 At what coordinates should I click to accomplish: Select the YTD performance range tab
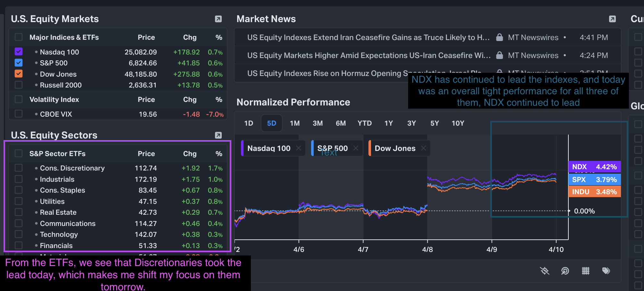coord(364,123)
